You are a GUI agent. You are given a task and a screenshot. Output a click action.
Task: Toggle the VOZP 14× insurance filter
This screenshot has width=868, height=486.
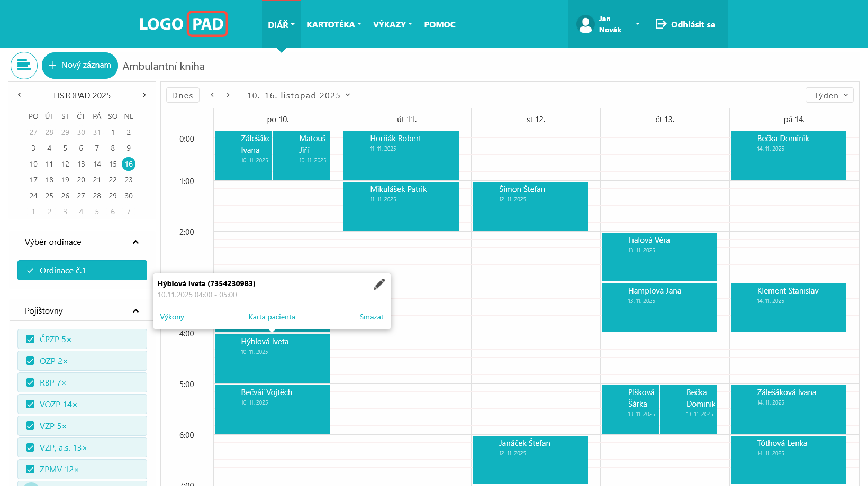coord(31,404)
